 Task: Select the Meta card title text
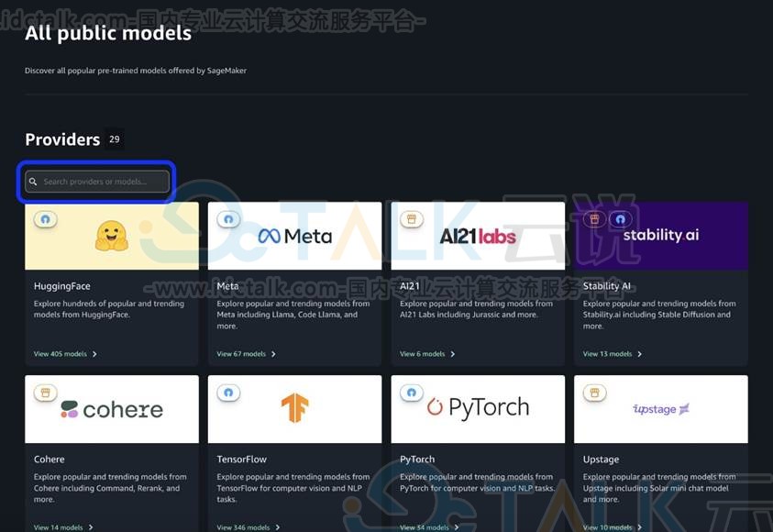(x=227, y=286)
